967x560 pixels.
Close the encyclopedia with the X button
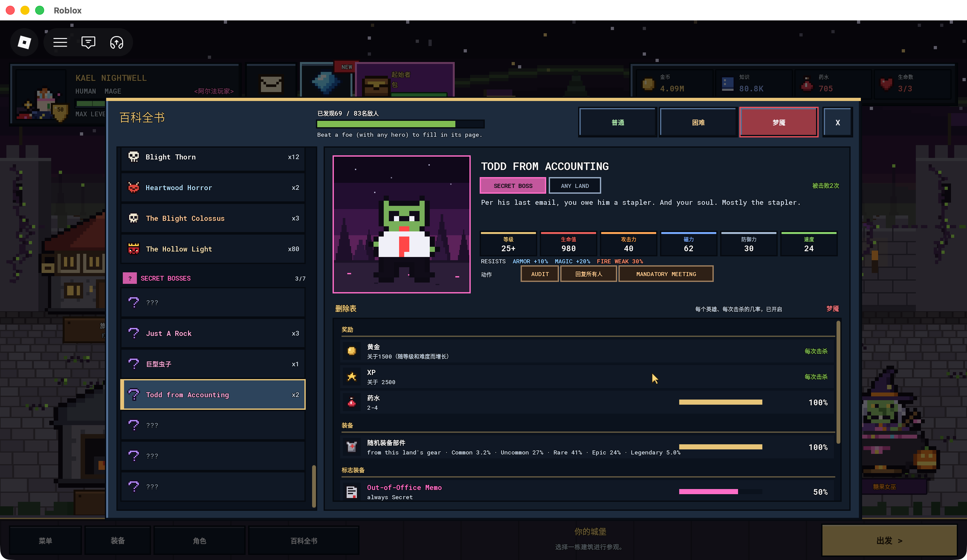coord(838,122)
